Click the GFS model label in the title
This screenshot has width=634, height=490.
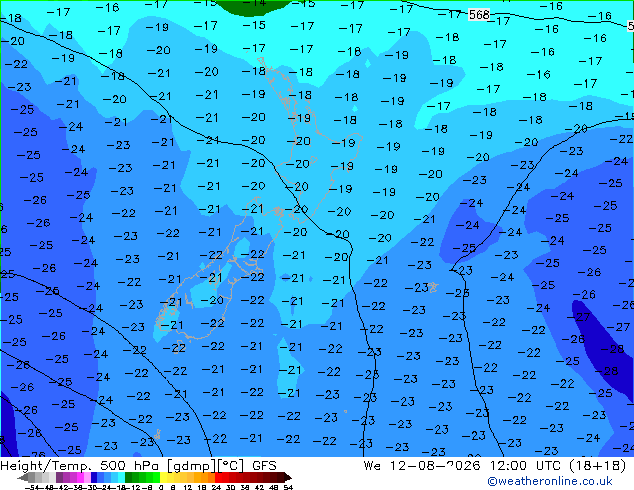coord(264,466)
